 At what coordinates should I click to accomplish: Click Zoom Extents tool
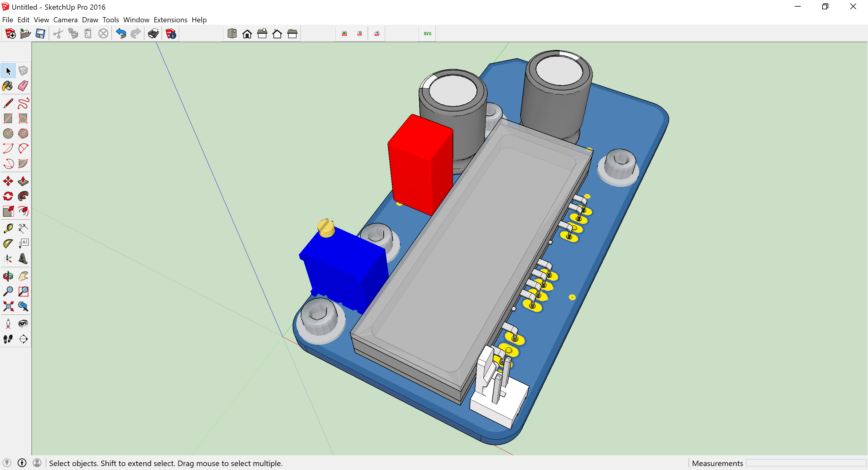coord(8,306)
